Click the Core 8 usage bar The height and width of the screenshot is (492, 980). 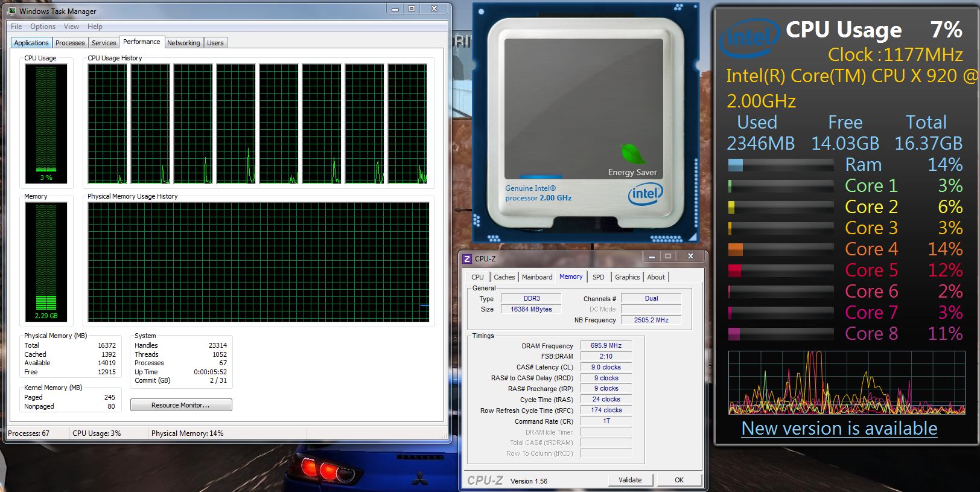pos(781,334)
